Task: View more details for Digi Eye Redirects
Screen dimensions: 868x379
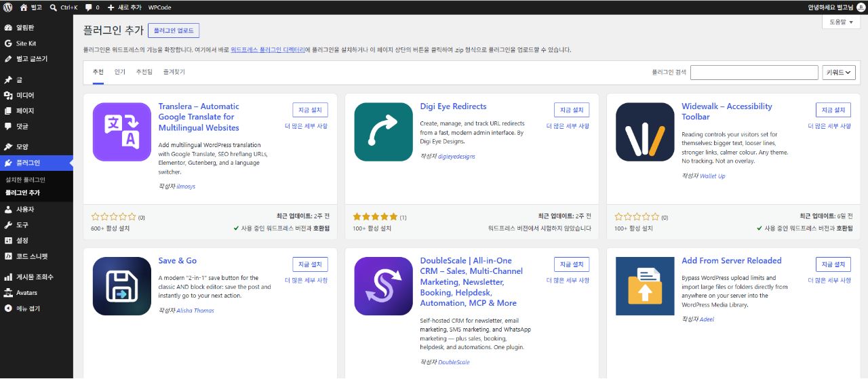Action: pos(568,126)
